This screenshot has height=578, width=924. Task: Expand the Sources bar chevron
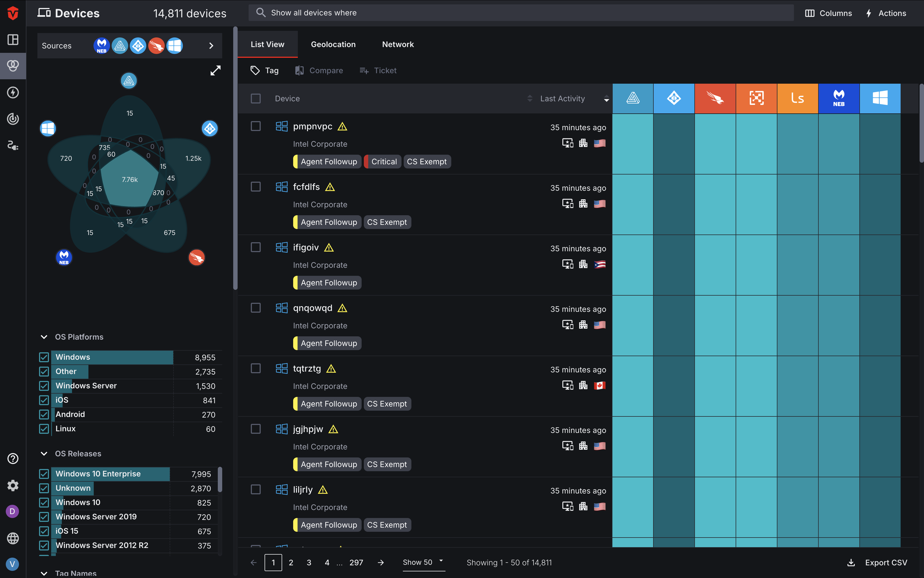[x=211, y=46]
